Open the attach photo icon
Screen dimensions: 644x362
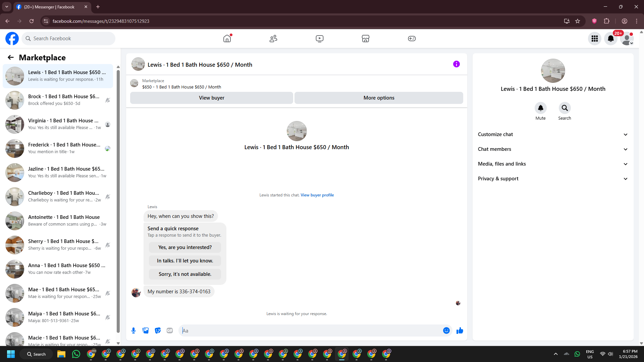146,330
